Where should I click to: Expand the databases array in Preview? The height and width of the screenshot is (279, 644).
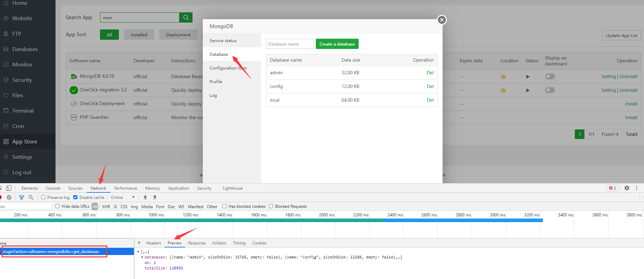point(142,257)
